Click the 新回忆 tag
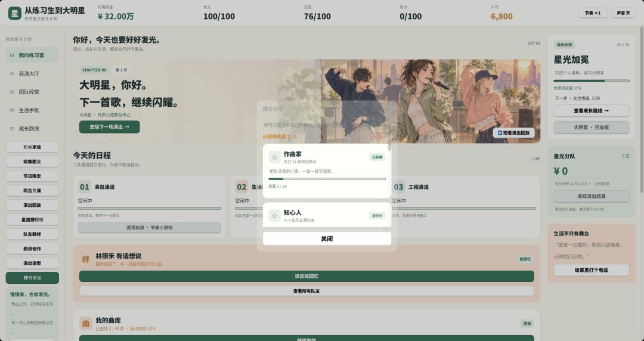Image resolution: width=644 pixels, height=341 pixels. 525,259
